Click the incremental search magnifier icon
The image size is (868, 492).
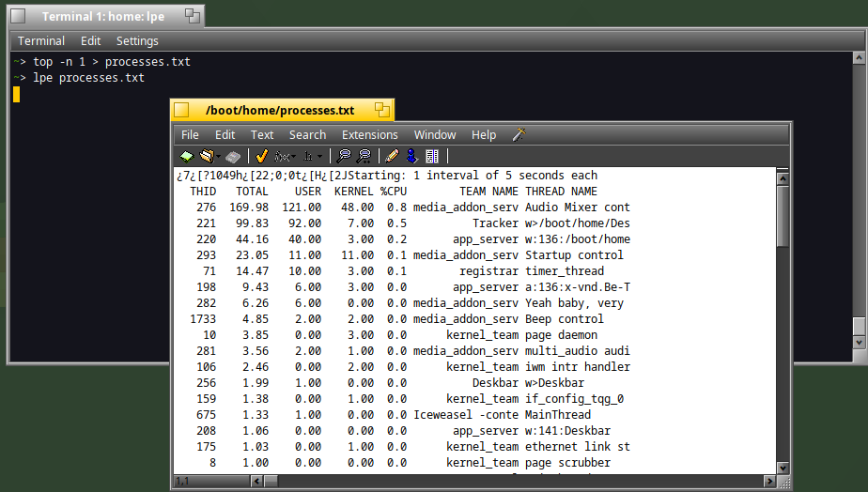pos(364,157)
